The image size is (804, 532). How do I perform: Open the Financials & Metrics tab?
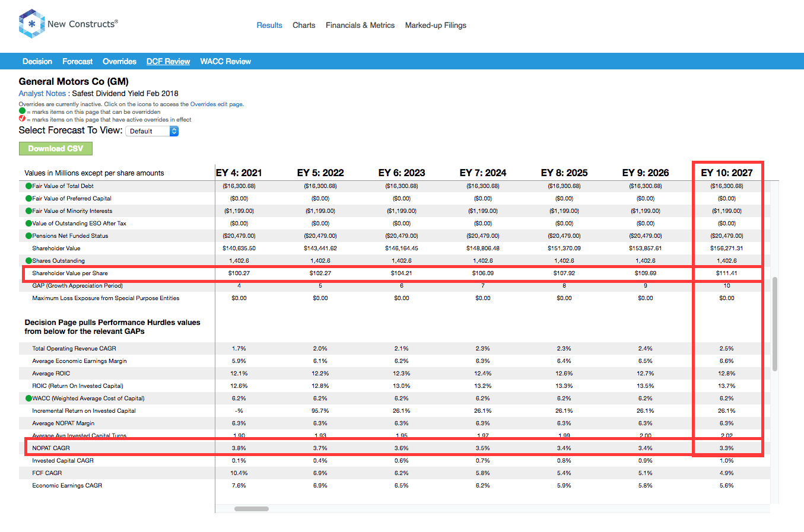pos(360,26)
